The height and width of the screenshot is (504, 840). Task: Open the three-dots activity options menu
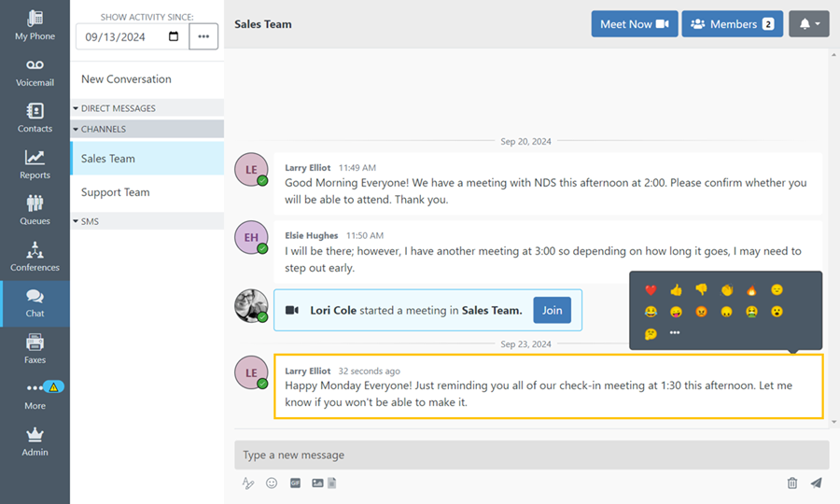pyautogui.click(x=203, y=36)
